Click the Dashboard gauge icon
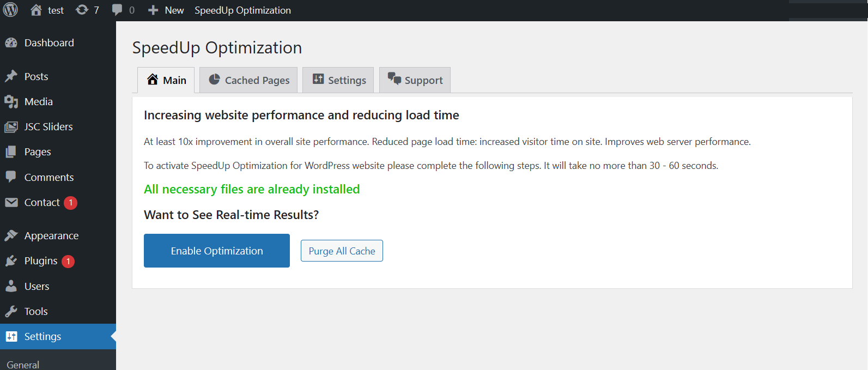Screen dimensions: 868x370 [11, 43]
